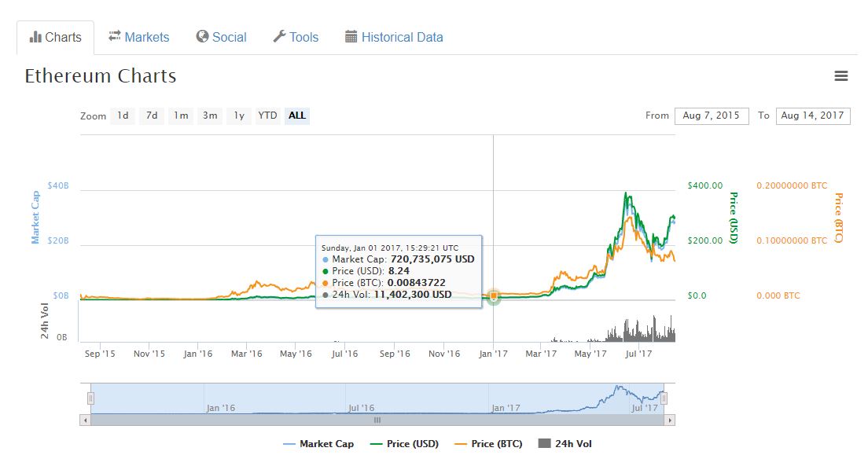Click the Mar '16 x-axis label
This screenshot has height=455, width=868.
(247, 354)
